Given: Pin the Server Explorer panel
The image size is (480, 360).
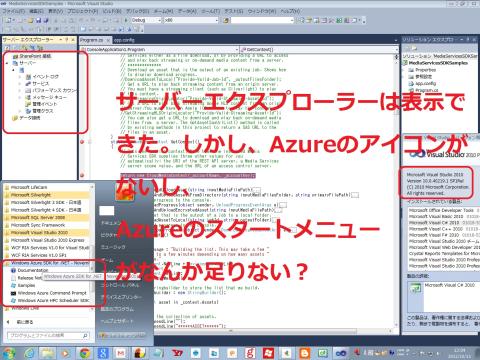Looking at the screenshot, I should coord(67,40).
